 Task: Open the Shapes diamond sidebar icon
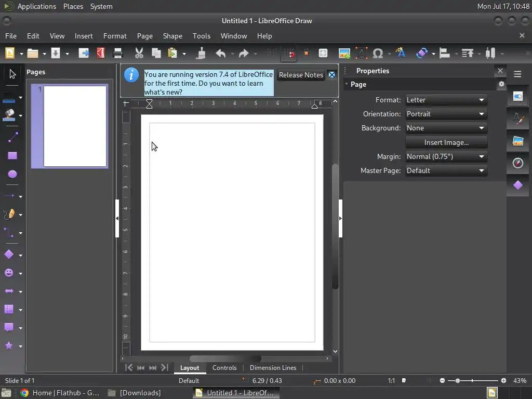(518, 185)
